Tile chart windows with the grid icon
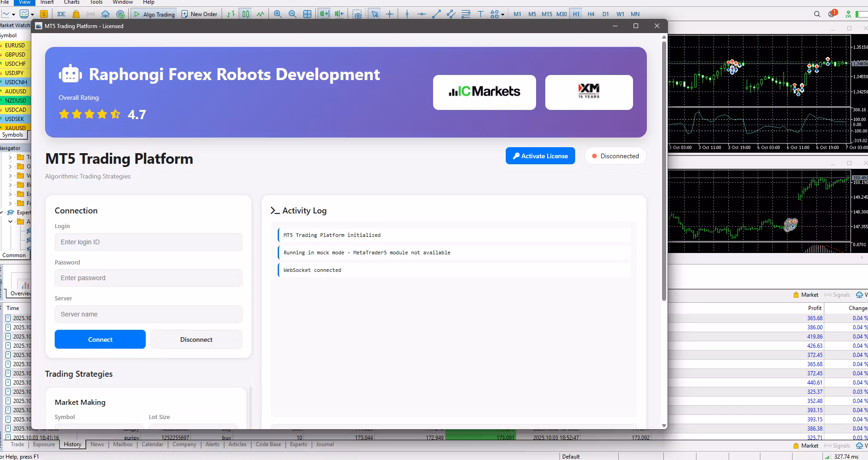 [307, 14]
